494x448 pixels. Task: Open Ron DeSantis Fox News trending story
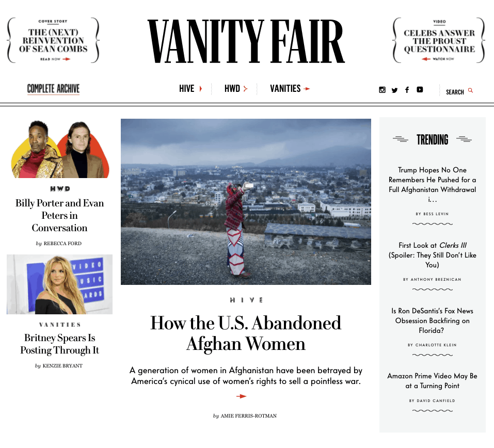coord(432,321)
